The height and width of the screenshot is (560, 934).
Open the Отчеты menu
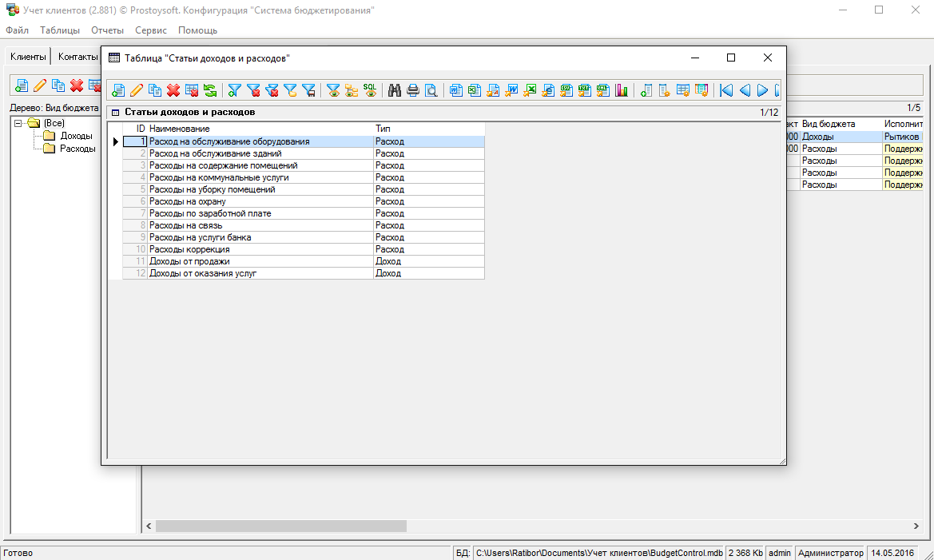coord(107,30)
